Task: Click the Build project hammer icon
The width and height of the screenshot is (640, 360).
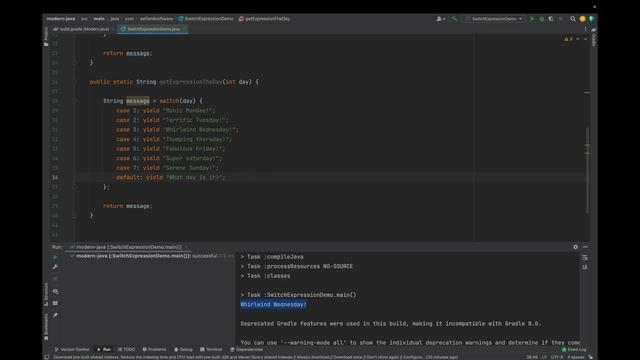Action: point(454,19)
